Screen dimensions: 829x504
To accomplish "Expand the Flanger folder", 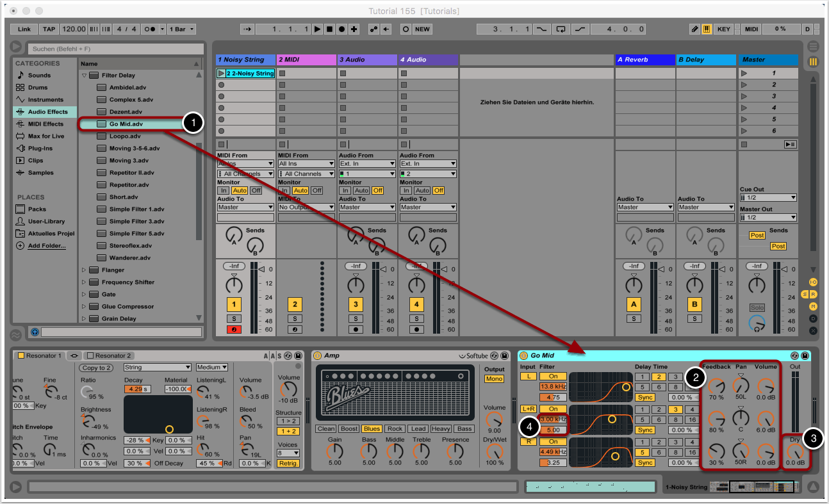I will [84, 270].
